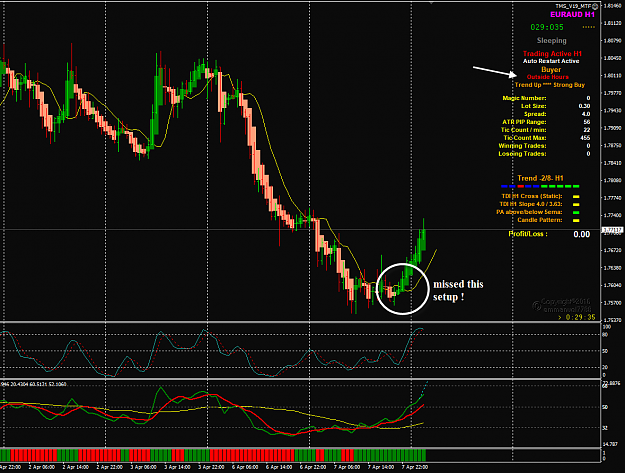Click the 1.76040 price axis label

(x=613, y=285)
